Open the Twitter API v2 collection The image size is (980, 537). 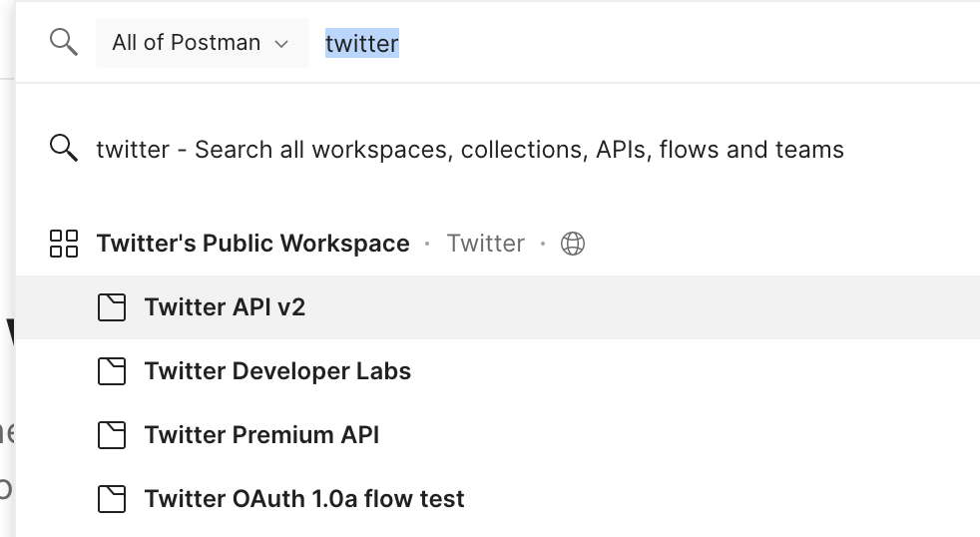tap(225, 307)
